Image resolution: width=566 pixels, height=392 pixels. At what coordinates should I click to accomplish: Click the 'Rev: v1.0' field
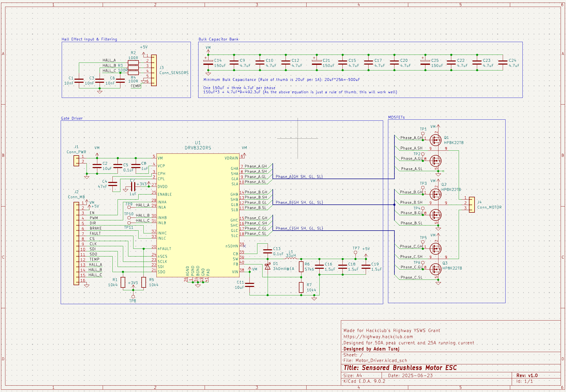coord(527,376)
